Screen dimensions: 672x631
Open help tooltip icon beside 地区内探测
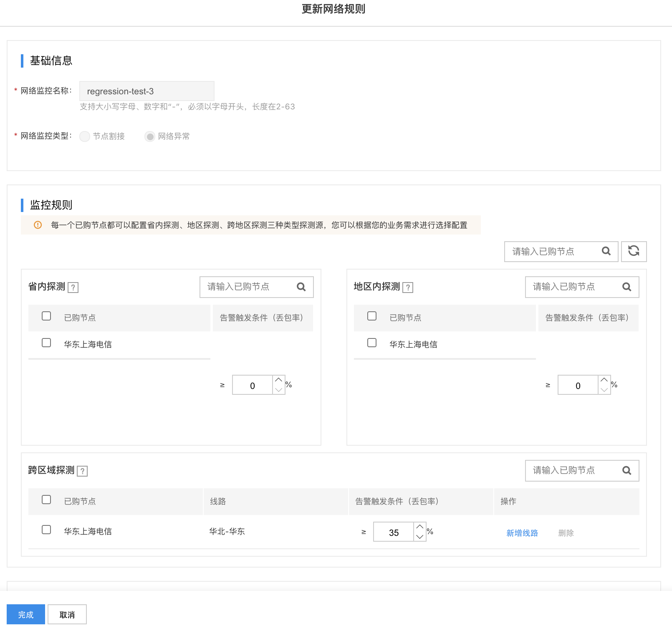click(x=408, y=288)
